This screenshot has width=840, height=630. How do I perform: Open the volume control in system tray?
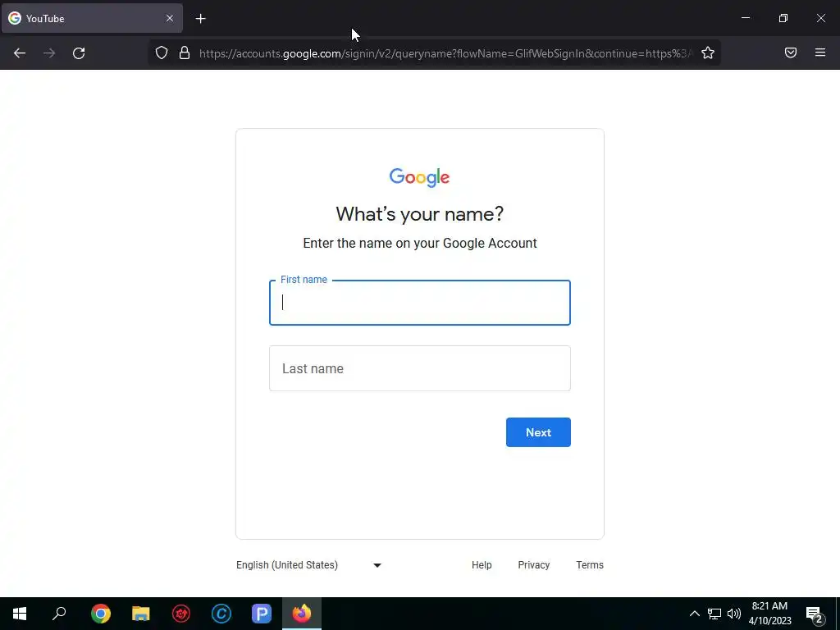tap(734, 614)
